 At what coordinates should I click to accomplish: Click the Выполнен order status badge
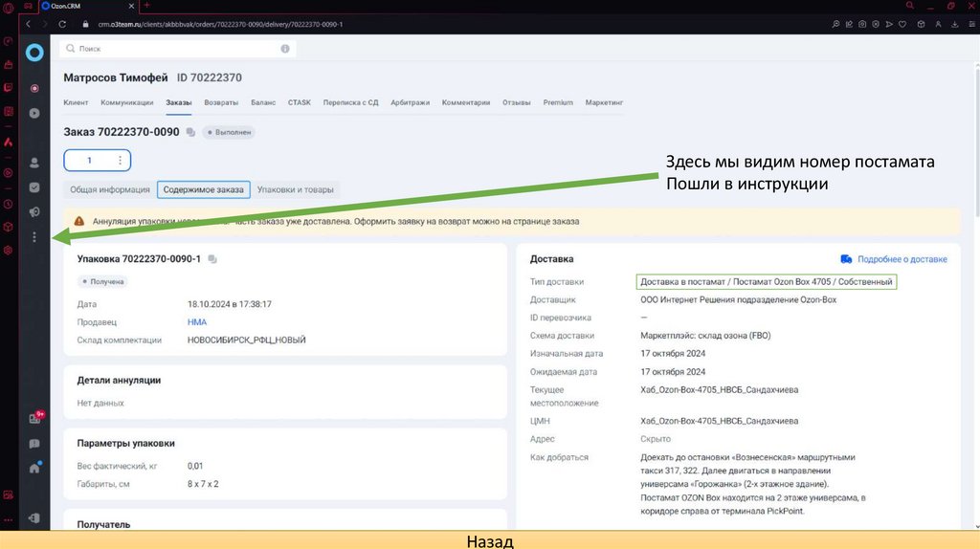coord(229,132)
